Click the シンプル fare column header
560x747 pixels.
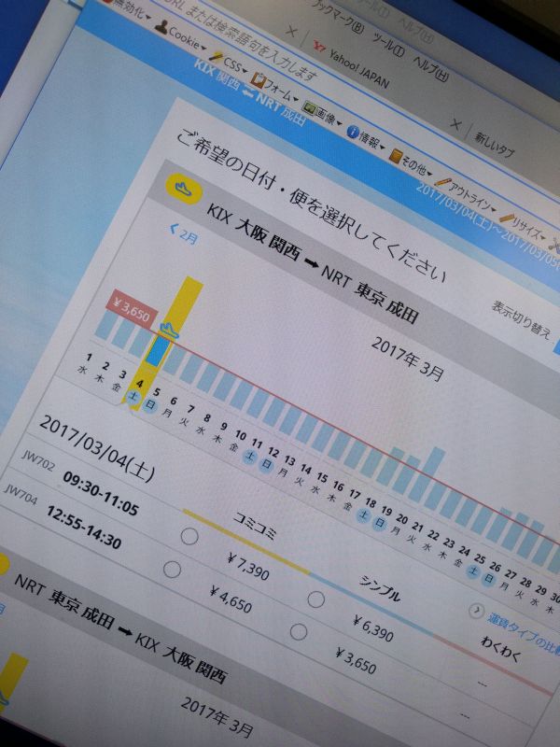click(x=380, y=589)
